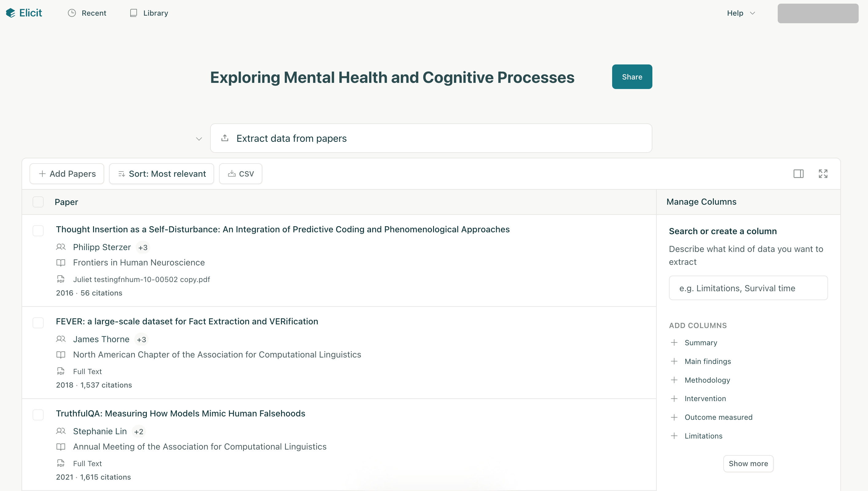Screen dimensions: 868x491
Task: Click '2021 · 1,615 citations' text
Action: pyautogui.click(x=93, y=477)
